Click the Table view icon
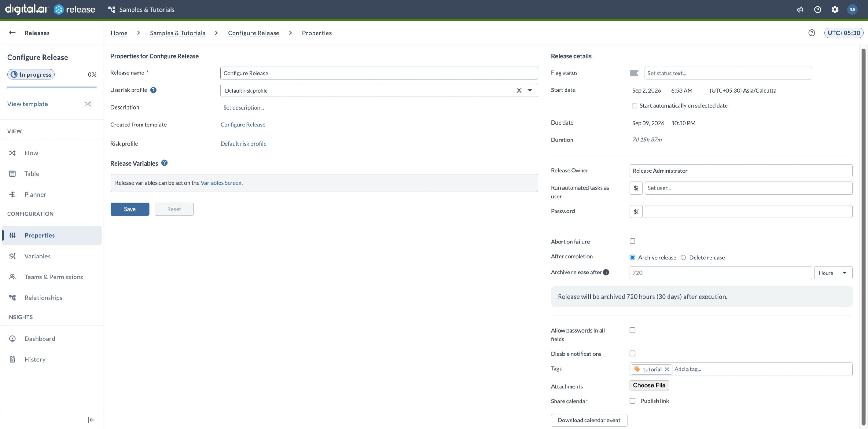868x429 pixels. click(13, 174)
